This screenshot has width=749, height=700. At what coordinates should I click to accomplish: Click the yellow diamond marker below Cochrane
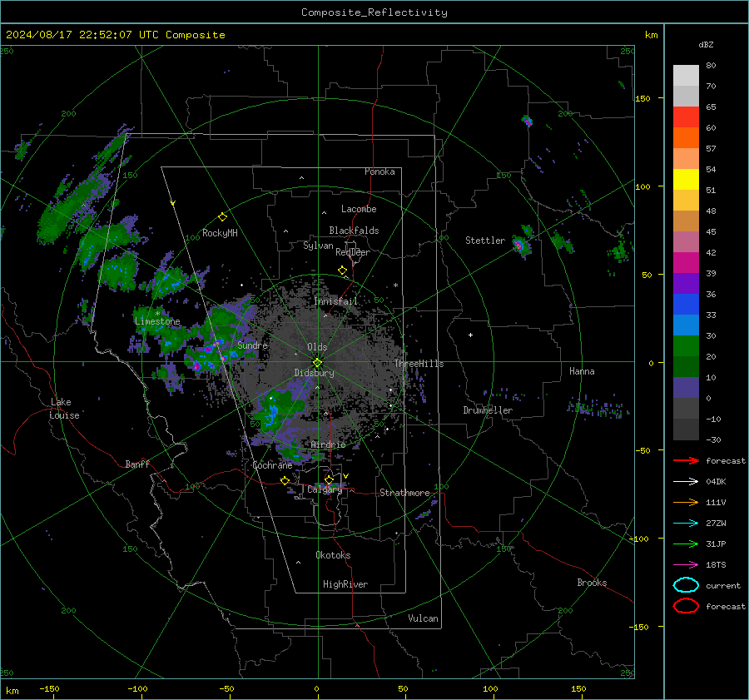click(285, 480)
